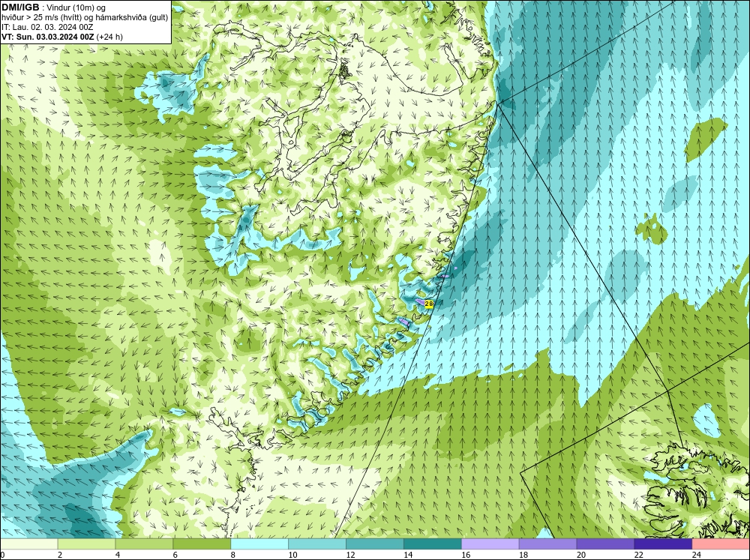Click the legend scale value 18
This screenshot has width=750, height=560.
523,555
